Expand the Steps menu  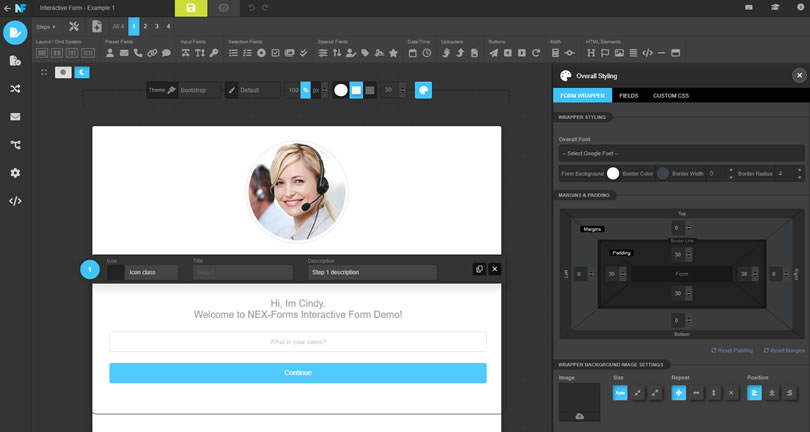tap(45, 27)
